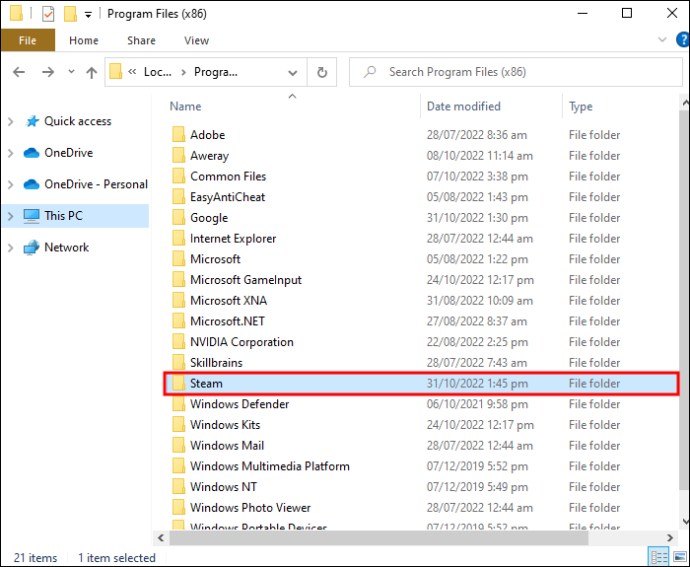Open the recent locations dropdown arrow
Image resolution: width=690 pixels, height=567 pixels.
tap(71, 71)
